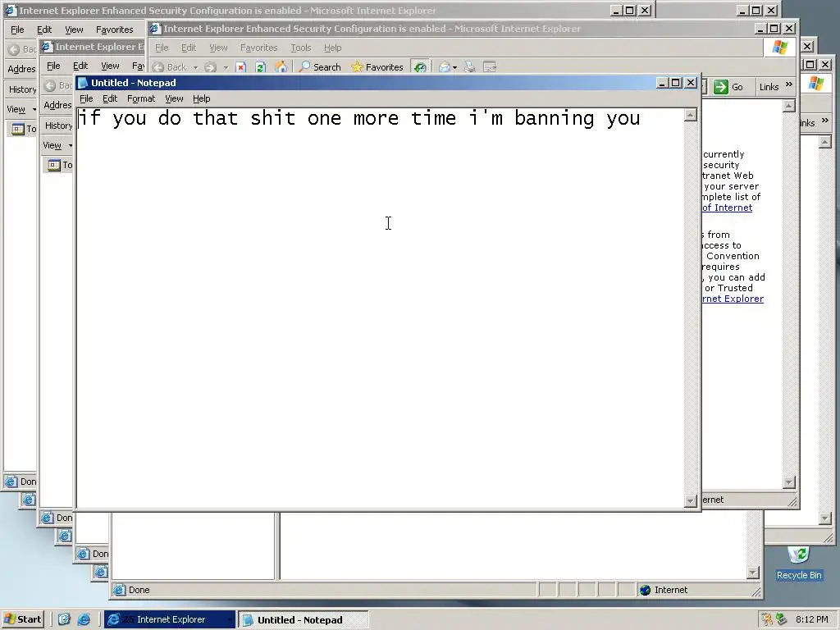Open View dropdown in second window's History pane

point(57,145)
